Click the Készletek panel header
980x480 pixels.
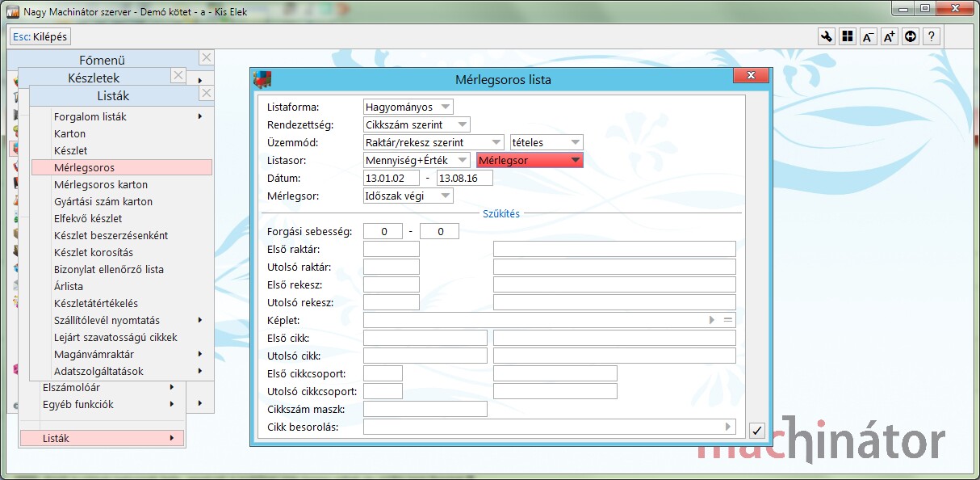click(94, 78)
